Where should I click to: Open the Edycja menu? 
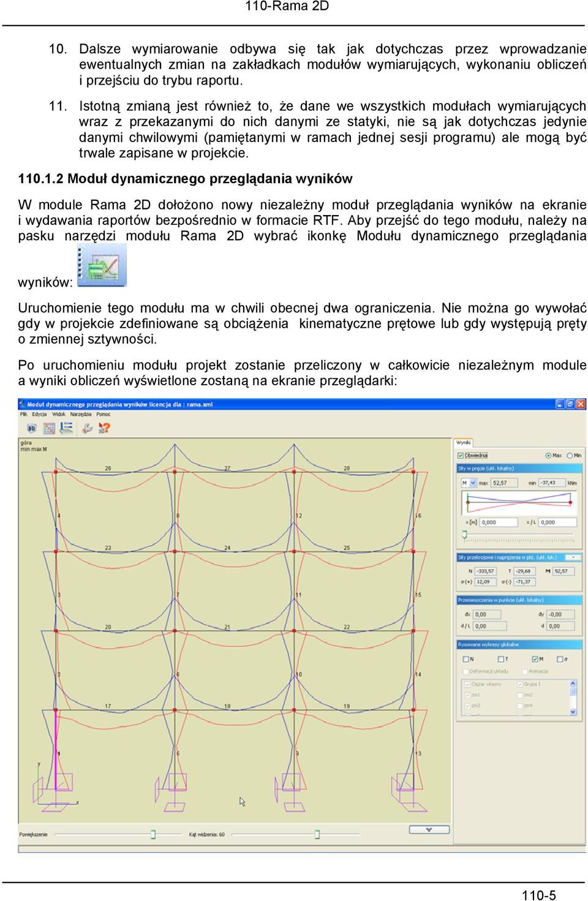(x=39, y=414)
